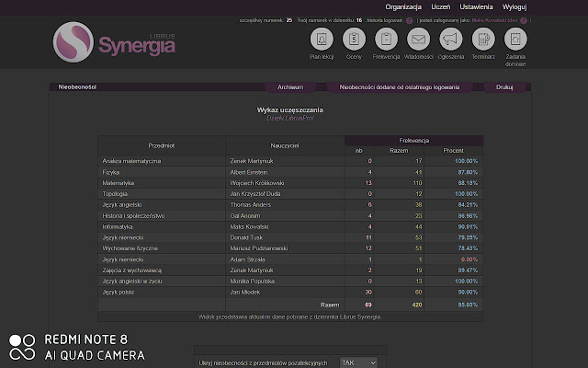Click teacher Mariusz Pudzianowski cell
The image size is (588, 368).
[285, 248]
